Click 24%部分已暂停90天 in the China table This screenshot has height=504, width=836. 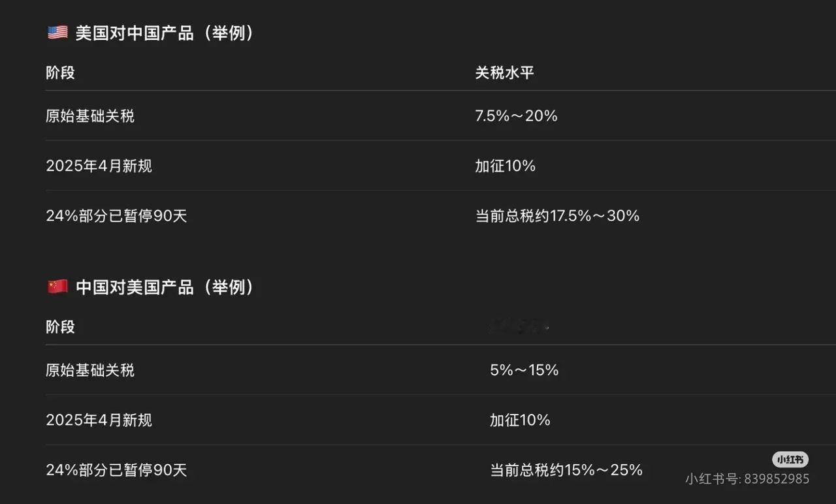pos(116,470)
